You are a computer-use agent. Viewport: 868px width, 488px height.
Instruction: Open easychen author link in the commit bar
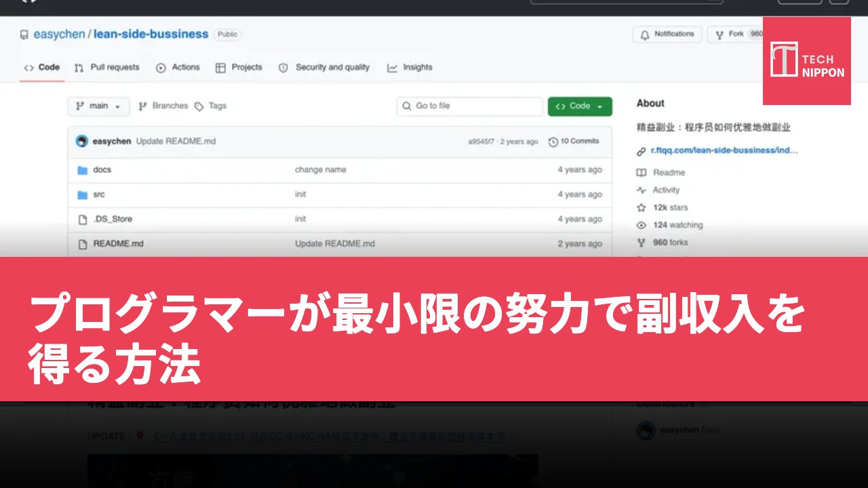(x=112, y=141)
